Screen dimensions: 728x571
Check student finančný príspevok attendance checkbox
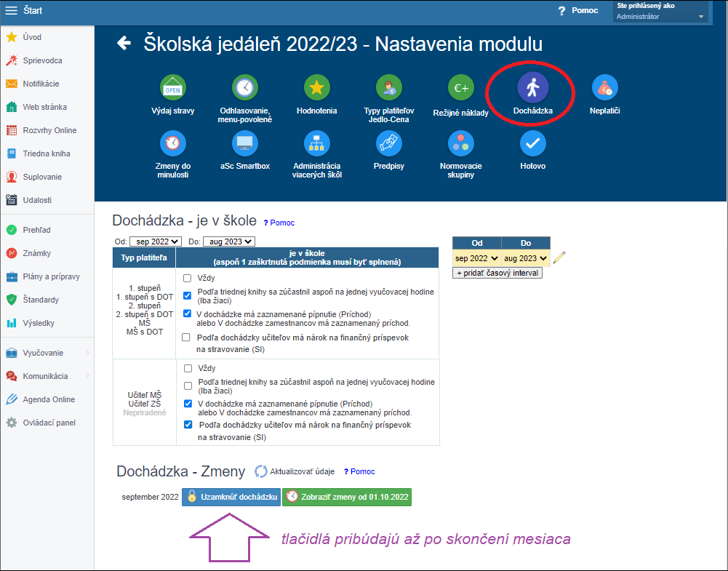click(x=187, y=338)
